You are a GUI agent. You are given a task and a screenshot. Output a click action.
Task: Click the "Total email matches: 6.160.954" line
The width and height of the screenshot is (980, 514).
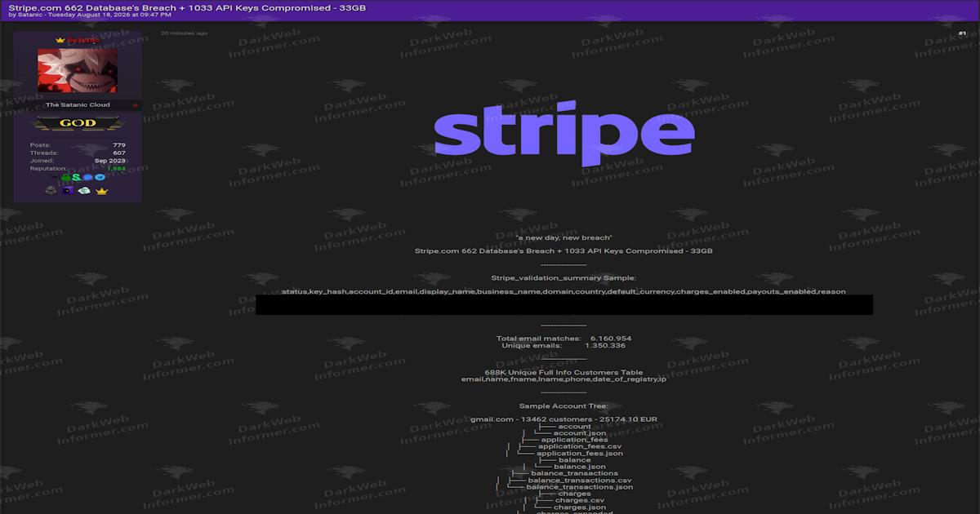(x=563, y=338)
